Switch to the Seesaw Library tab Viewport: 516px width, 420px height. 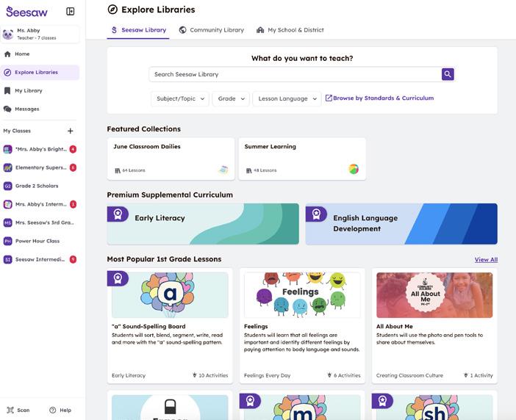point(138,30)
